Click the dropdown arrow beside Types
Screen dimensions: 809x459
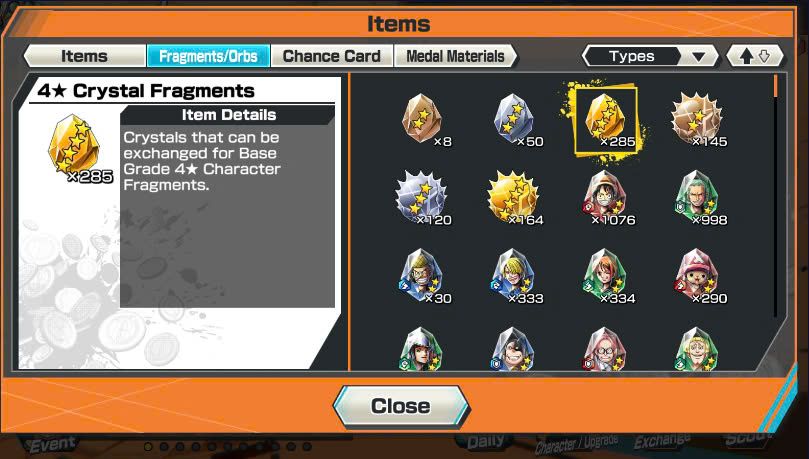699,56
